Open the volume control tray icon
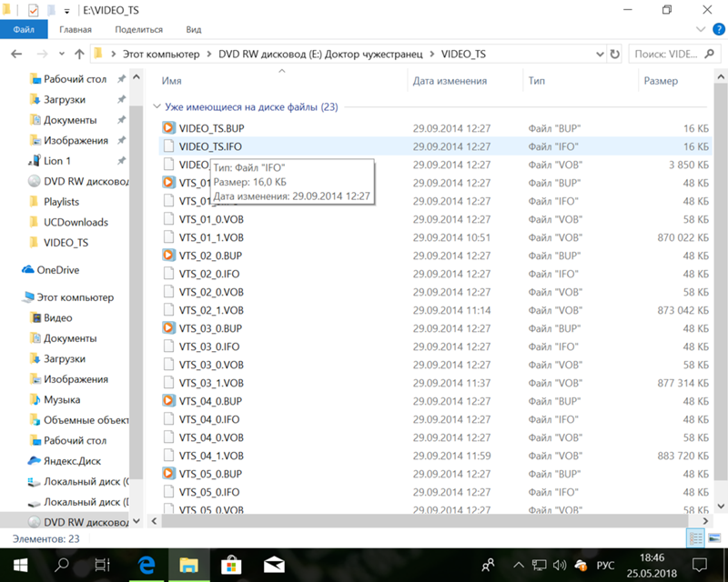This screenshot has width=728, height=582. [x=560, y=565]
